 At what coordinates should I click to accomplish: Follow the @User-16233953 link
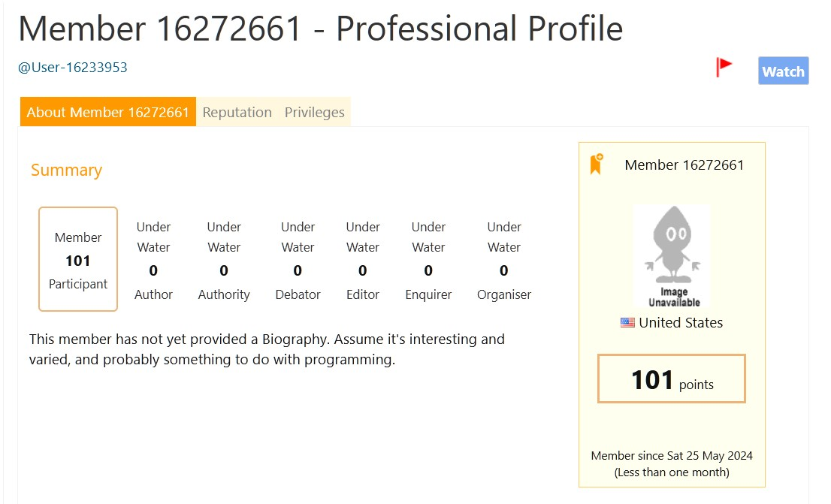coord(73,68)
